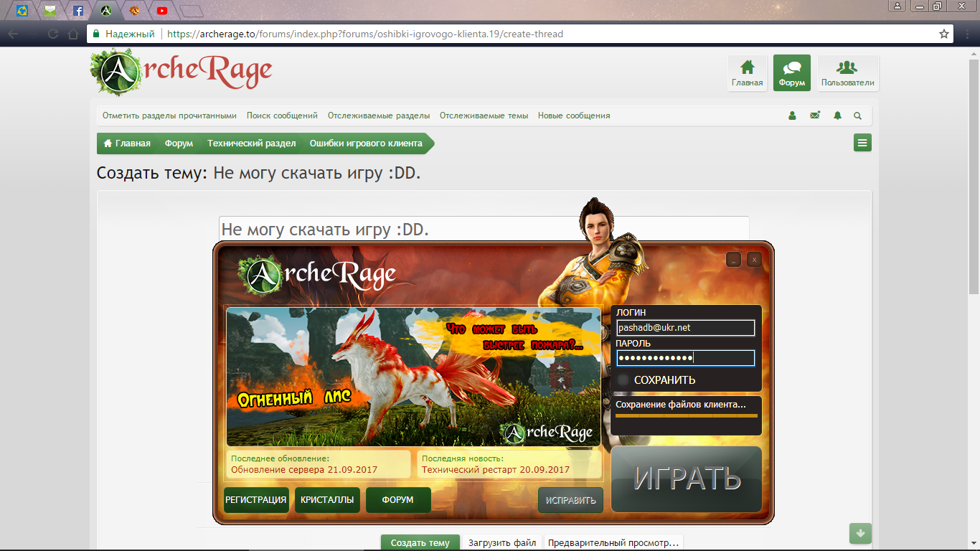The width and height of the screenshot is (980, 551).
Task: Go to Форум breadcrumb
Action: (x=179, y=143)
